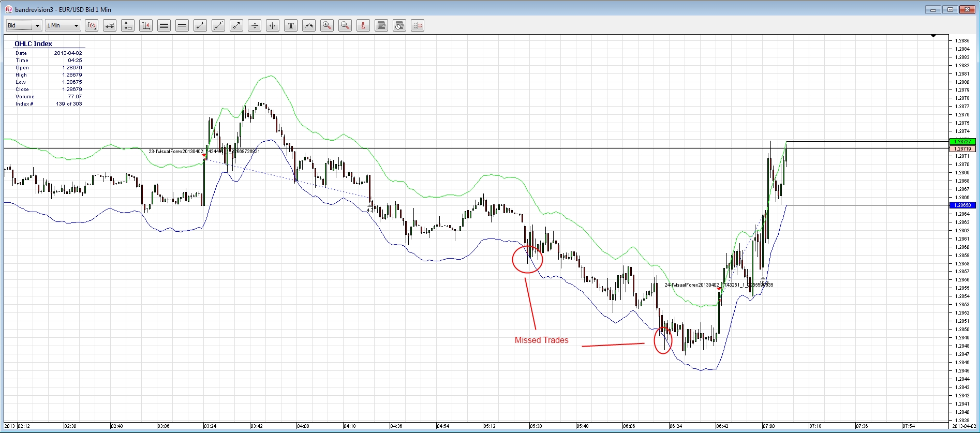This screenshot has width=980, height=433.
Task: Zoom out of the chart
Action: click(345, 25)
